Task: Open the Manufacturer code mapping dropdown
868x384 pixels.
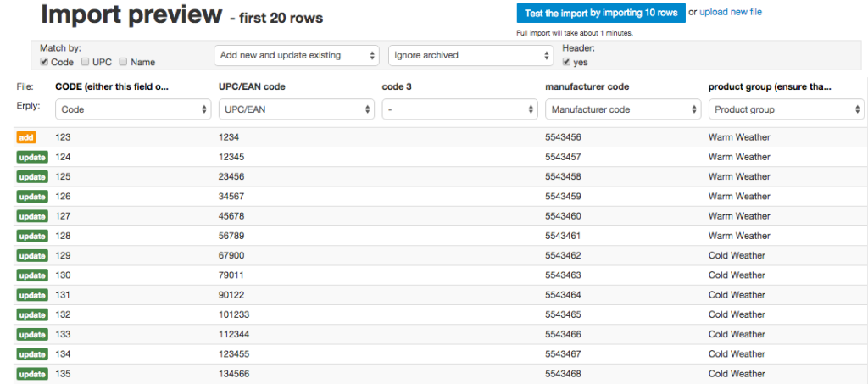Action: (x=623, y=109)
